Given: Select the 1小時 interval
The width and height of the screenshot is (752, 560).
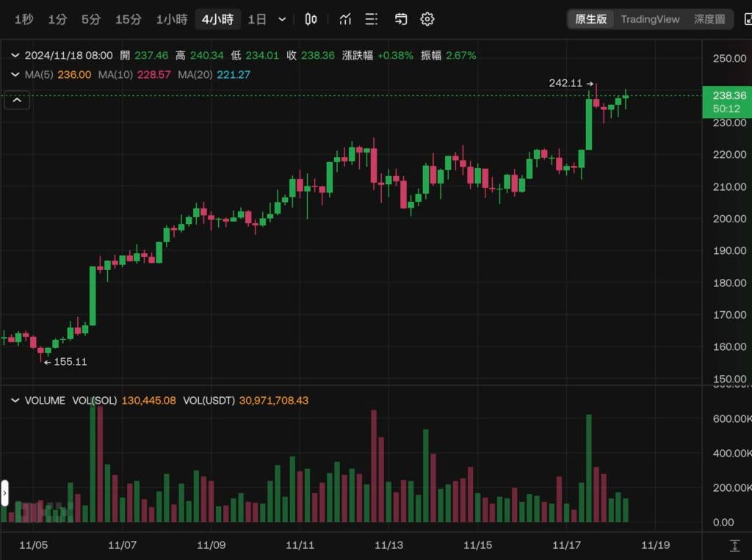Looking at the screenshot, I should 171,19.
